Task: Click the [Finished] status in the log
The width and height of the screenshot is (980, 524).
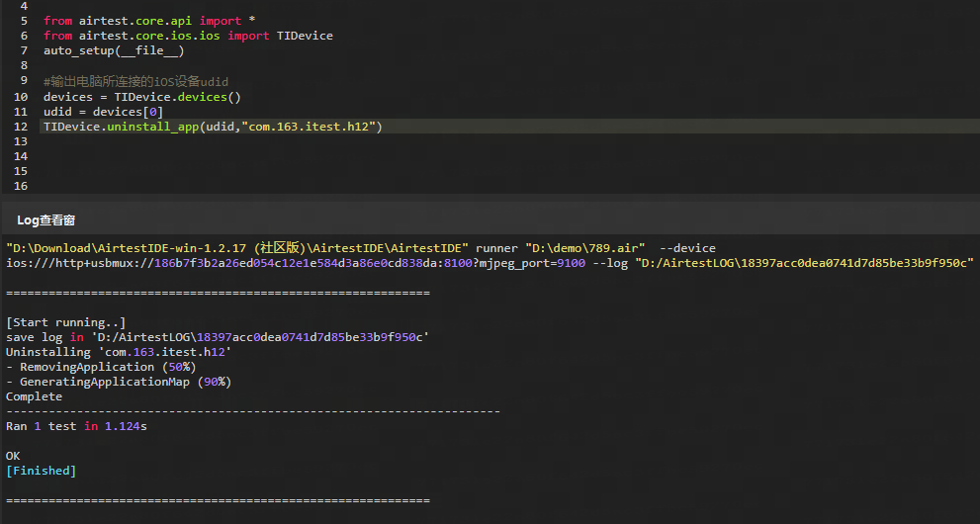Action: pos(41,471)
